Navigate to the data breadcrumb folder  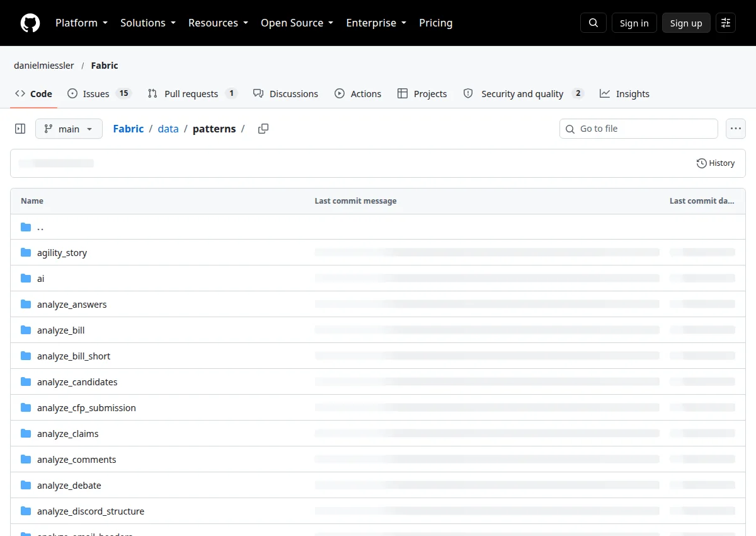(168, 129)
